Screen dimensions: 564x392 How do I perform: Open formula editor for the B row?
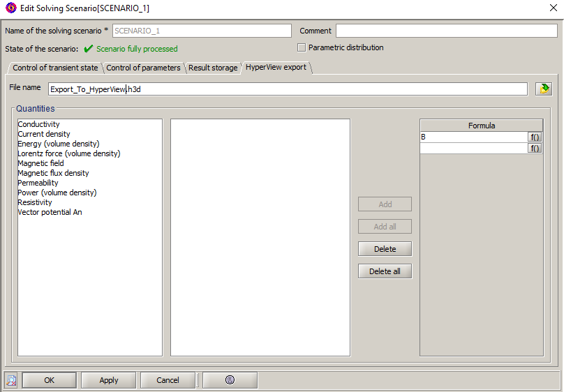[535, 137]
